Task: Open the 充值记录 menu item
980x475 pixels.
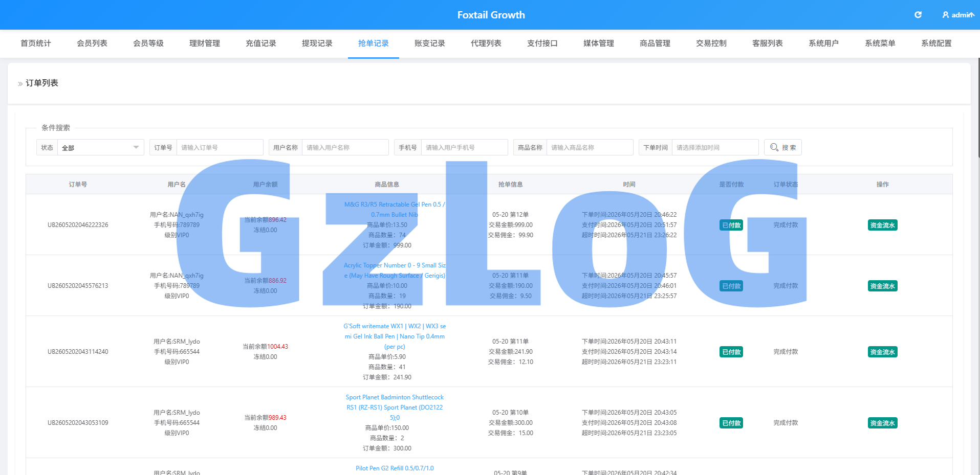Action: pyautogui.click(x=261, y=43)
